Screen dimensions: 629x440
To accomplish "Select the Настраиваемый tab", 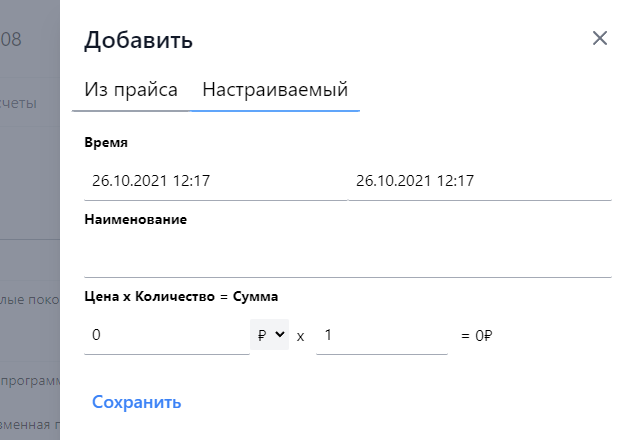I will pos(275,90).
